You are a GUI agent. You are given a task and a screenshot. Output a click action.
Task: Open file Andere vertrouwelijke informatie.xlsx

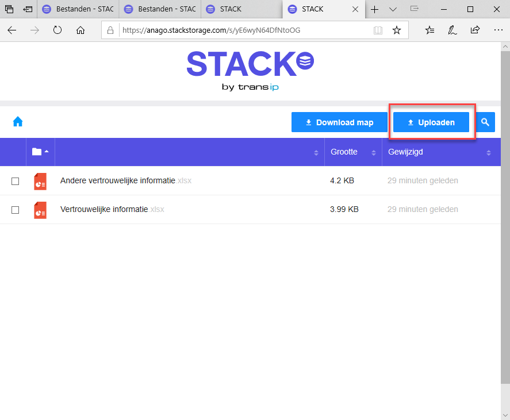pyautogui.click(x=125, y=181)
